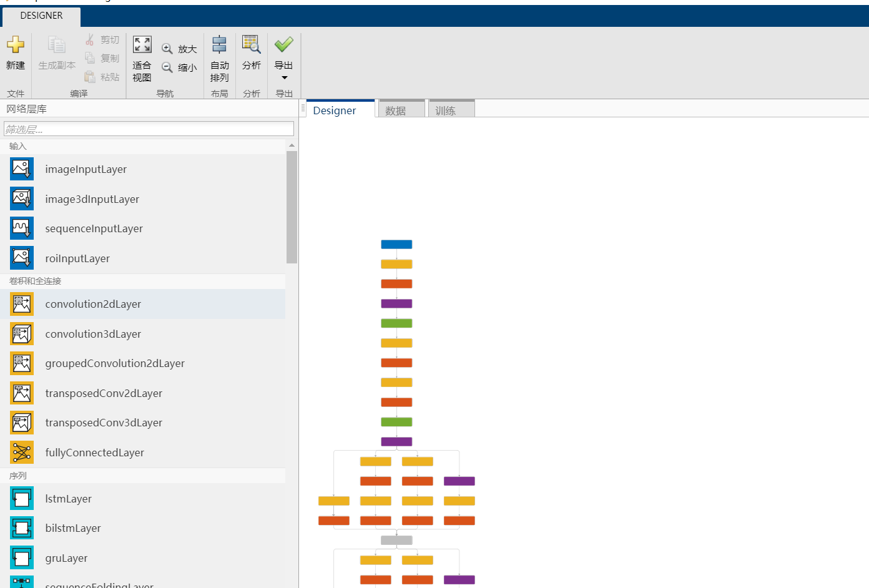Click the 导出 (Export) checkmark icon
The image size is (869, 588).
pos(284,44)
